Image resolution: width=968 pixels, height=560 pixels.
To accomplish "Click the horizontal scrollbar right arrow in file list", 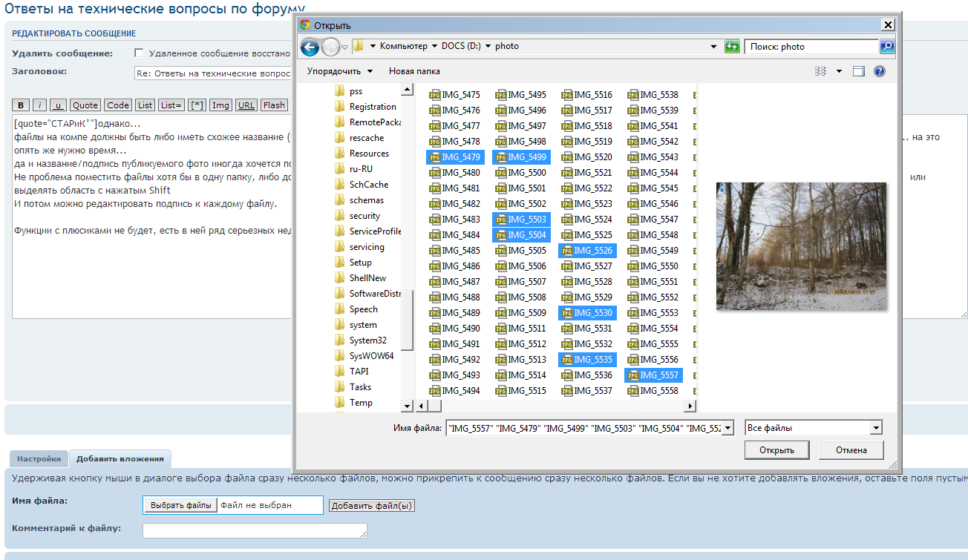I will 690,406.
